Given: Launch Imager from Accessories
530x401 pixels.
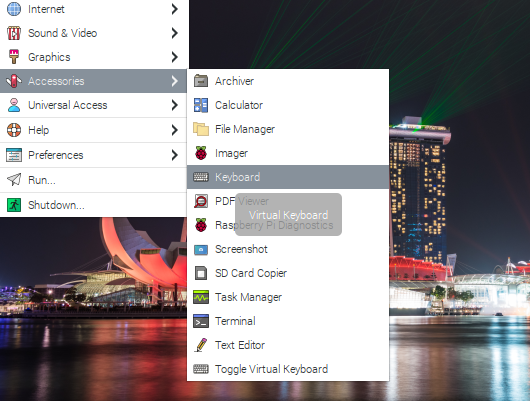Looking at the screenshot, I should tap(288, 153).
